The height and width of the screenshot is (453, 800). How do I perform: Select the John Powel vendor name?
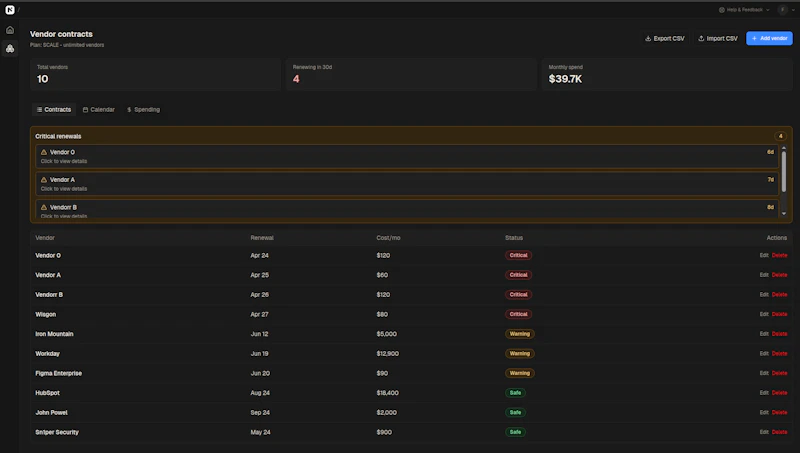tap(52, 412)
